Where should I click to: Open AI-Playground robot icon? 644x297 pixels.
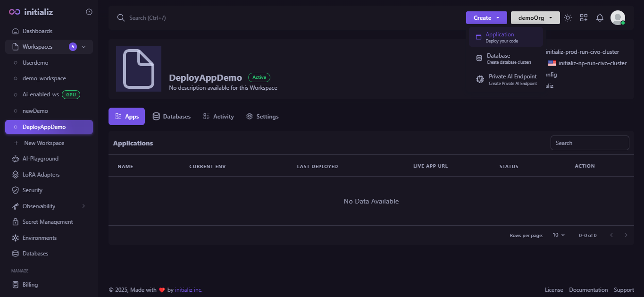pyautogui.click(x=16, y=159)
